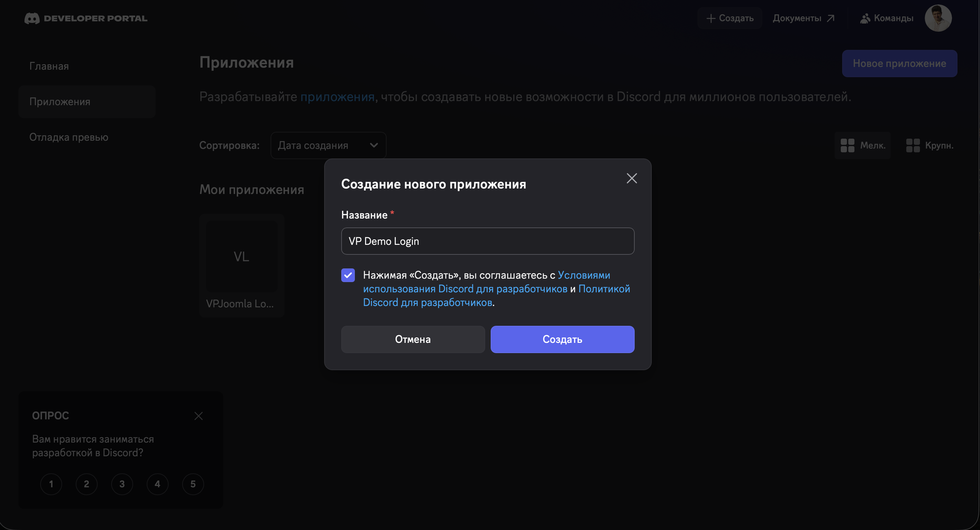Click the Новое приложение button
980x530 pixels.
coord(899,64)
